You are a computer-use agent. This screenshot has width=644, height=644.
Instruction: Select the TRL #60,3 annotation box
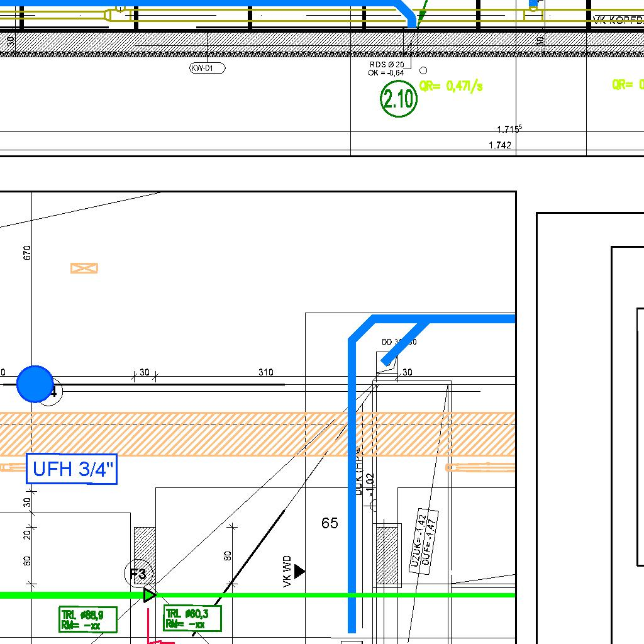[x=192, y=618]
